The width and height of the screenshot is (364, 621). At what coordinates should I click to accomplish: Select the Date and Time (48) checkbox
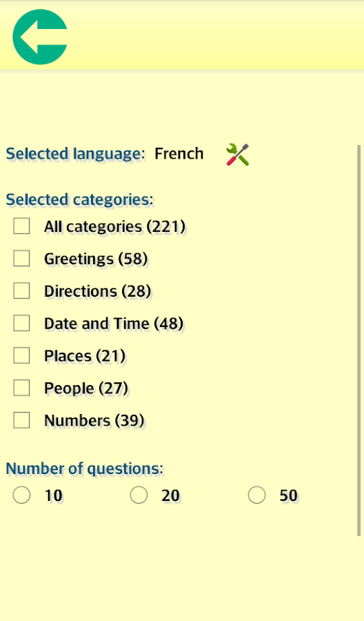(x=21, y=323)
